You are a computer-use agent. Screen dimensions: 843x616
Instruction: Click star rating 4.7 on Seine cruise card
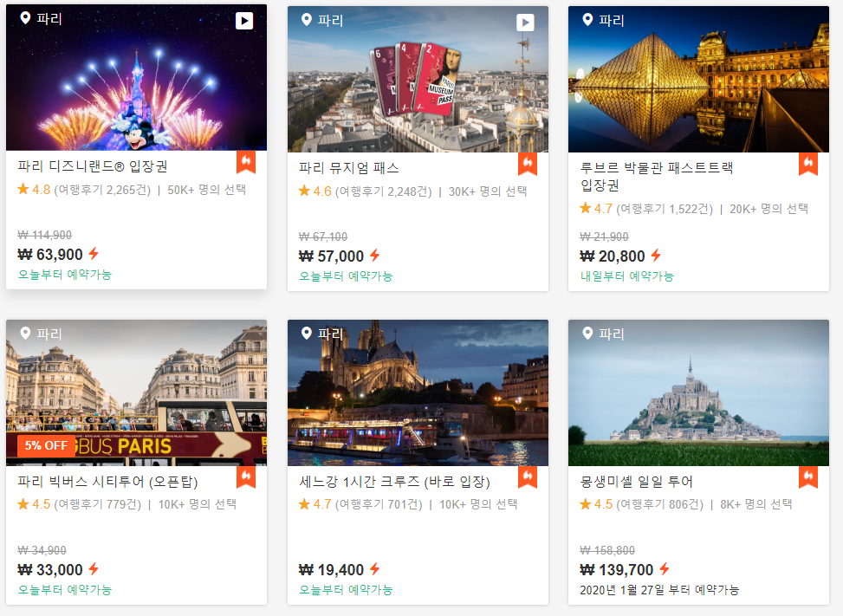coord(315,504)
